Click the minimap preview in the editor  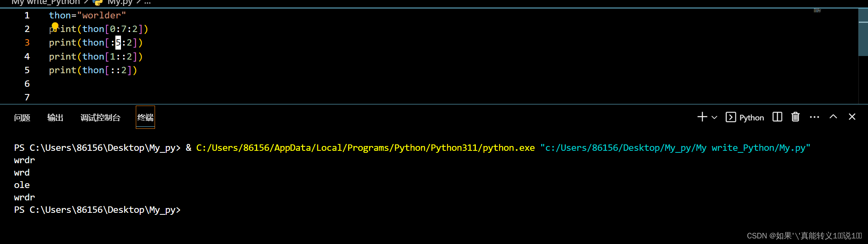[x=818, y=10]
